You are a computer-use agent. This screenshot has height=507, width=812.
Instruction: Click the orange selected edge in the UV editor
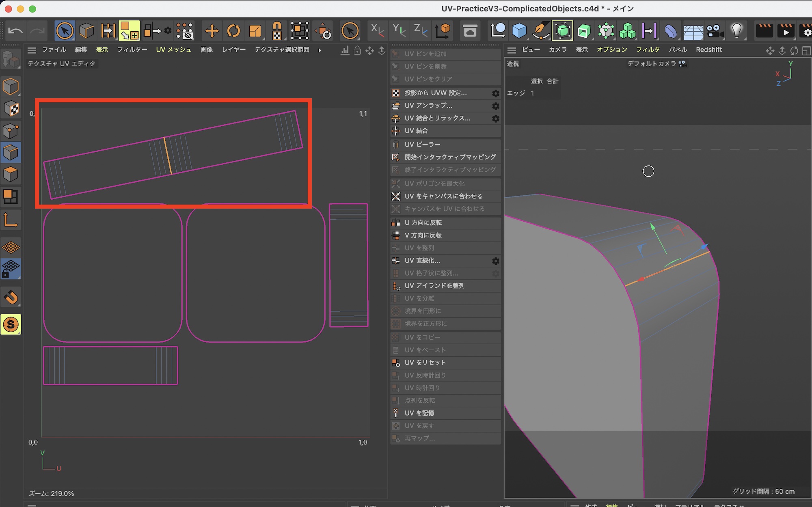click(168, 156)
